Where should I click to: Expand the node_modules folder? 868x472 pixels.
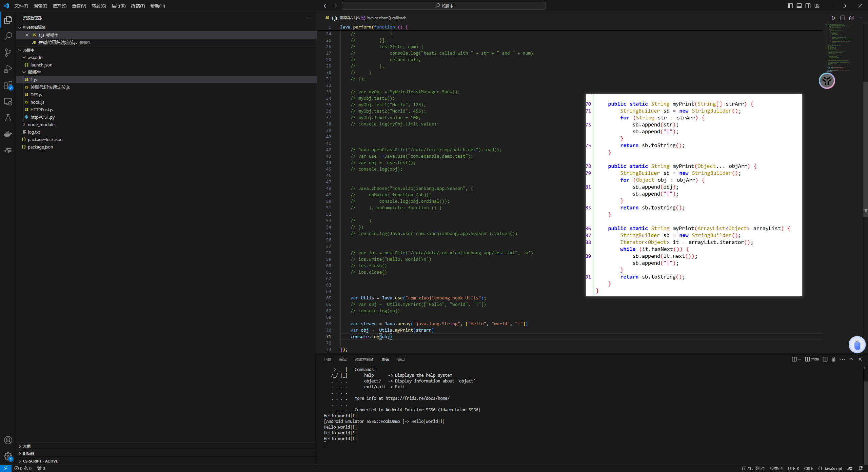coord(42,124)
